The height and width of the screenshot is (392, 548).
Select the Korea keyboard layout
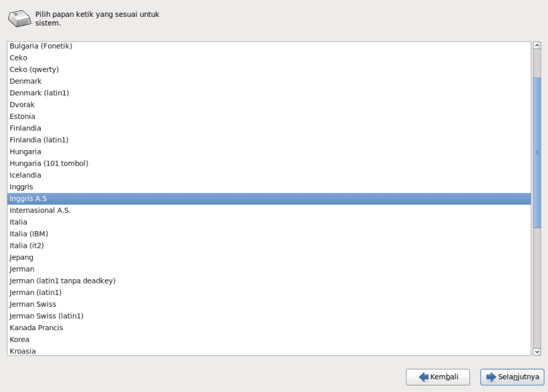point(20,340)
